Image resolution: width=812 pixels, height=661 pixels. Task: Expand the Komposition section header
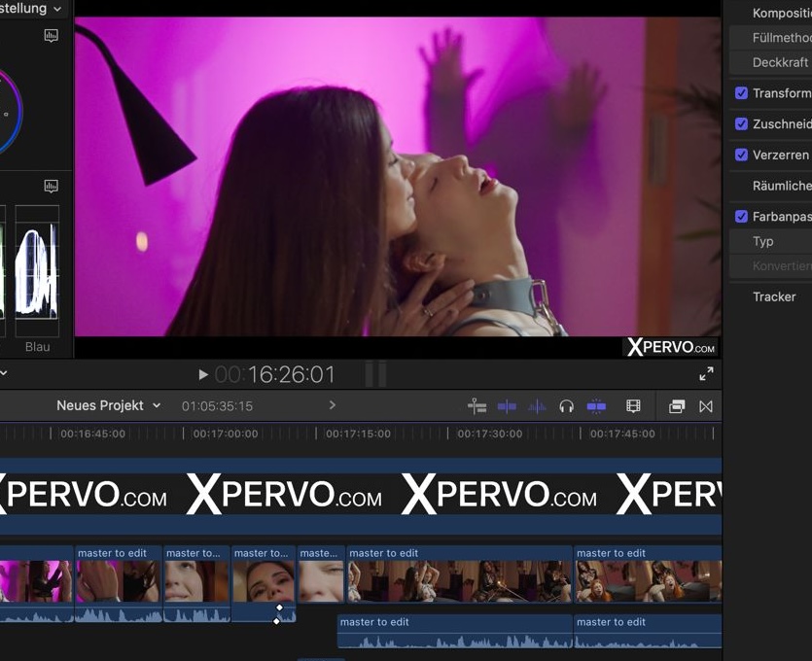click(x=782, y=13)
